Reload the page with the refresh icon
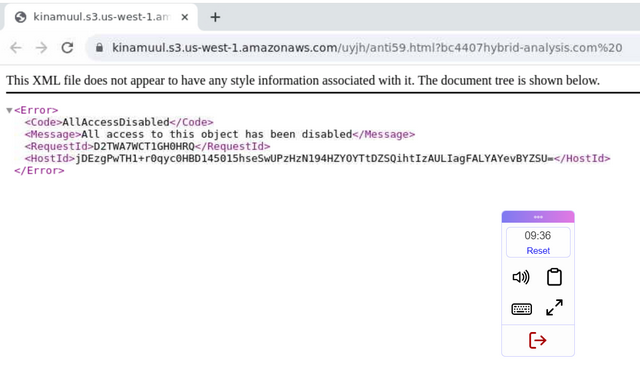 67,48
